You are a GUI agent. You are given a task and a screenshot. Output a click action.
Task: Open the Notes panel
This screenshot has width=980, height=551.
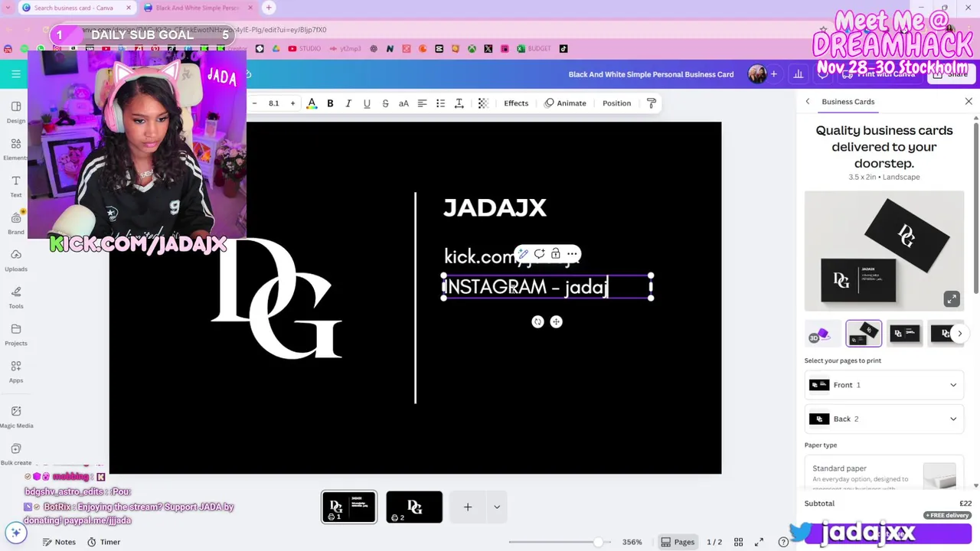pyautogui.click(x=59, y=542)
